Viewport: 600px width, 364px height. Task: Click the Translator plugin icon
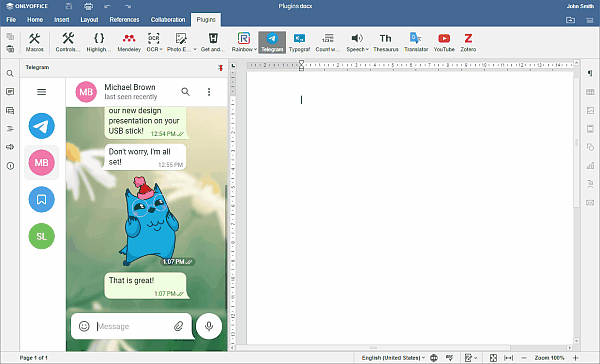click(x=416, y=42)
